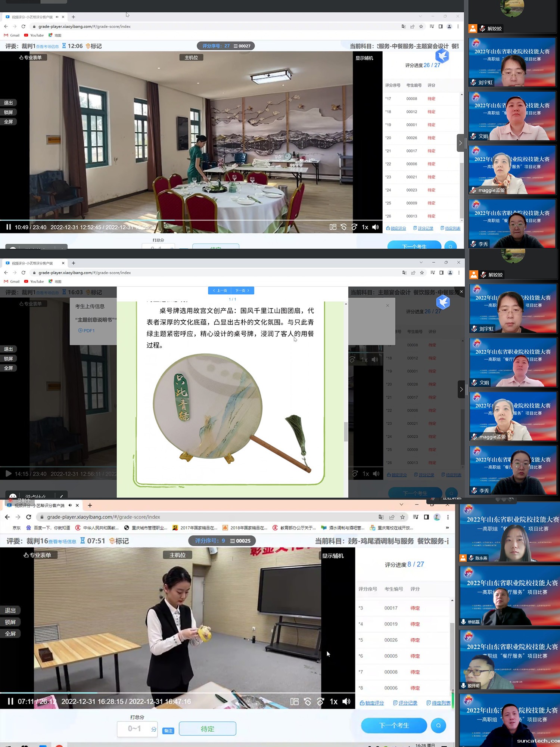The width and height of the screenshot is (560, 747).
Task: Rotate video clockwise in the 12:06 window player
Action: tap(354, 227)
